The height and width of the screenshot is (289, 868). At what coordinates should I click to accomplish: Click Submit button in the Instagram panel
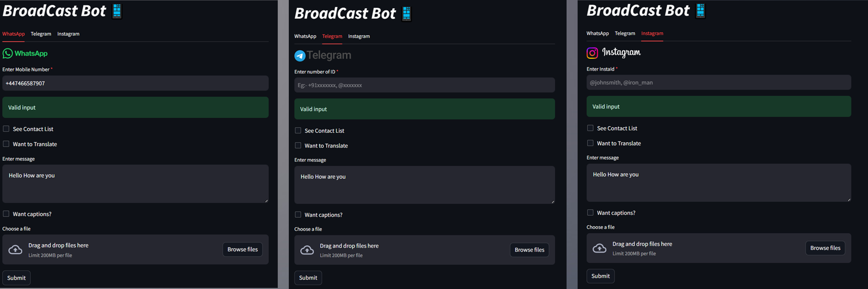point(600,276)
